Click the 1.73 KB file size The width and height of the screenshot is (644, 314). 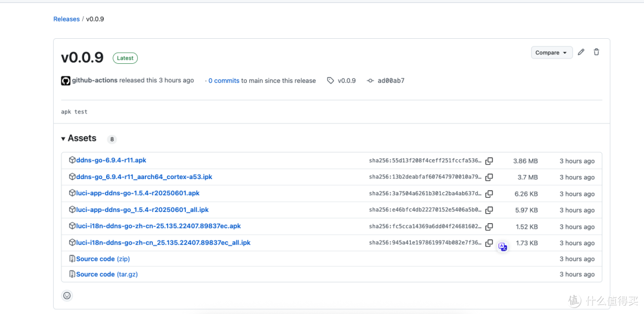(527, 244)
